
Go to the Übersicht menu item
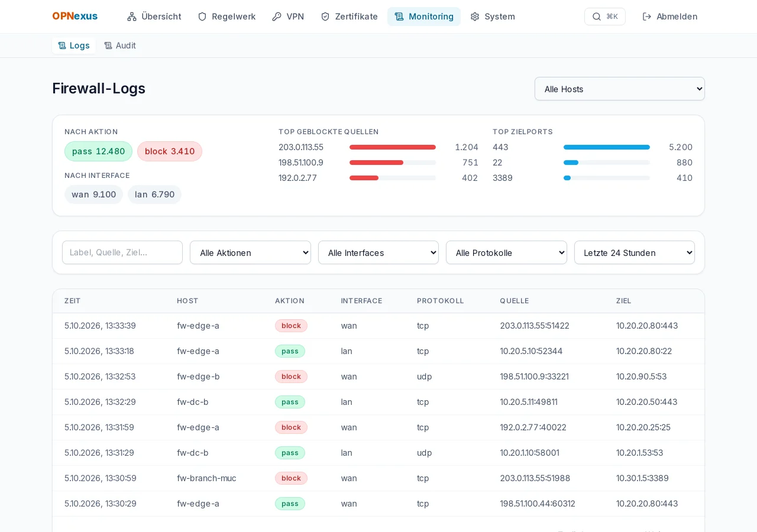click(154, 17)
